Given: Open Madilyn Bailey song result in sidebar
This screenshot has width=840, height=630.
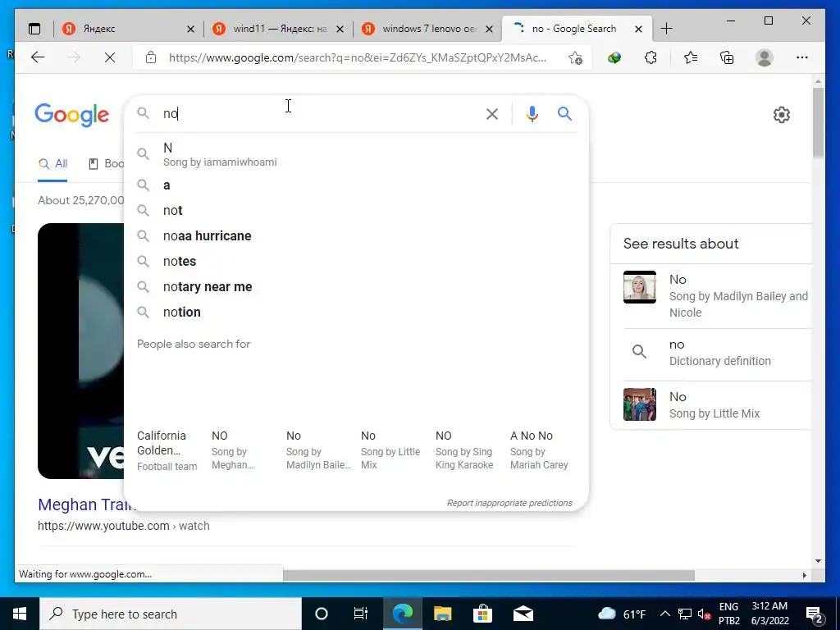Looking at the screenshot, I should 717,295.
